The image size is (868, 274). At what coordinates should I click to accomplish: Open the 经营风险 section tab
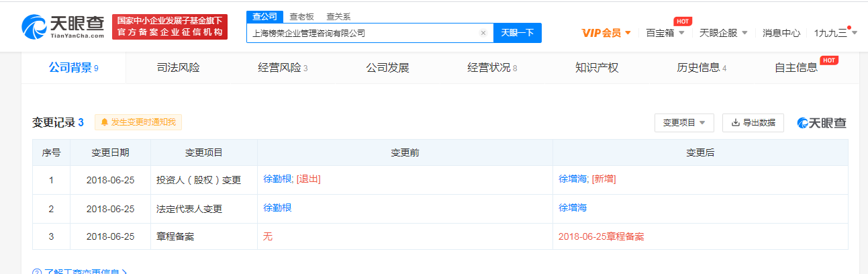click(283, 67)
